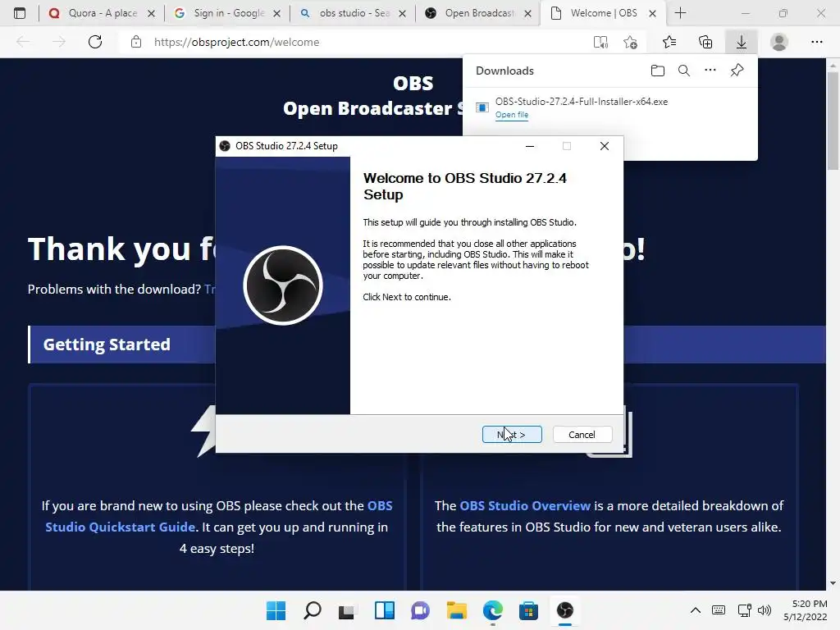840x630 pixels.
Task: Open the Edge profile avatar
Action: point(779,42)
